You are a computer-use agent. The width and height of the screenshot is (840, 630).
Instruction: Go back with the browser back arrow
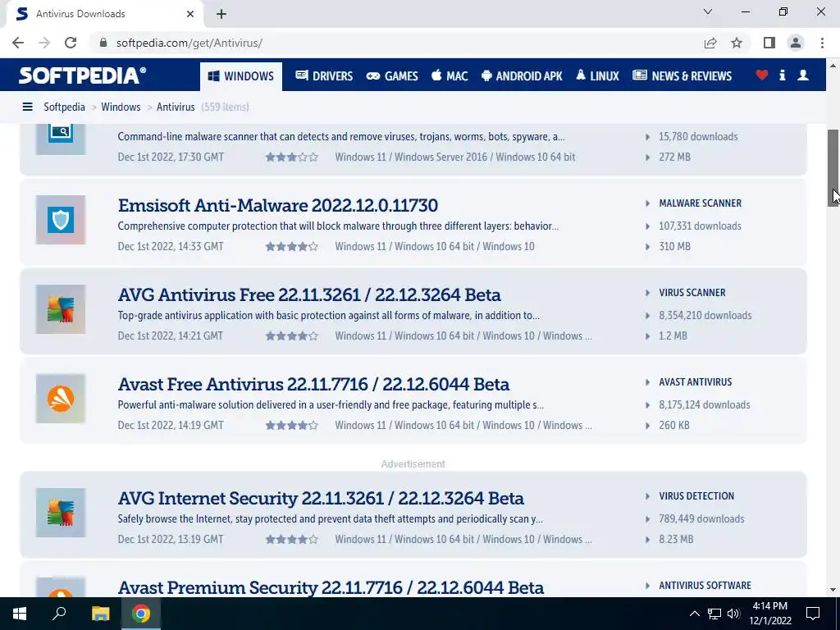pyautogui.click(x=18, y=43)
